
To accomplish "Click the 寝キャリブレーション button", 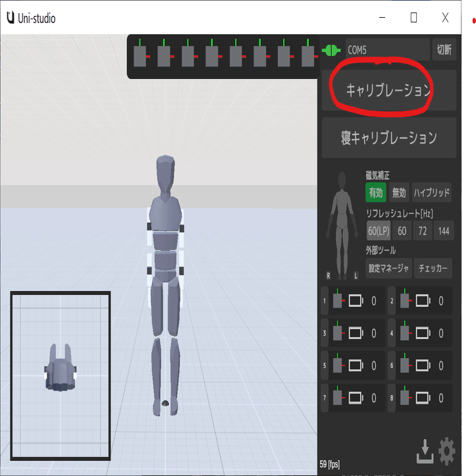I will pyautogui.click(x=389, y=138).
